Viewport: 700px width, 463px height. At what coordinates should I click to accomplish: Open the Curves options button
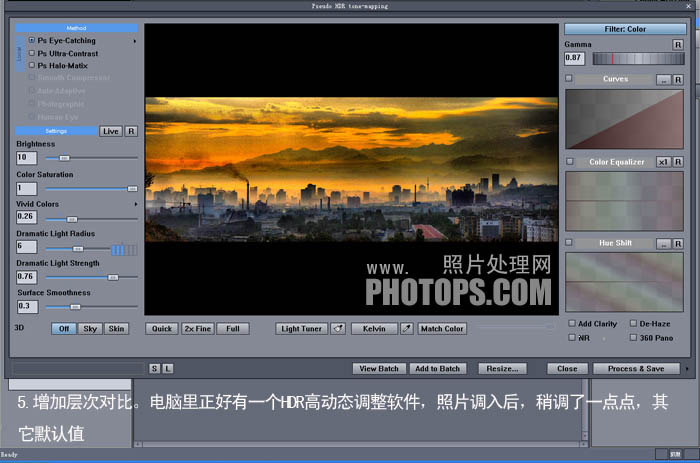662,79
